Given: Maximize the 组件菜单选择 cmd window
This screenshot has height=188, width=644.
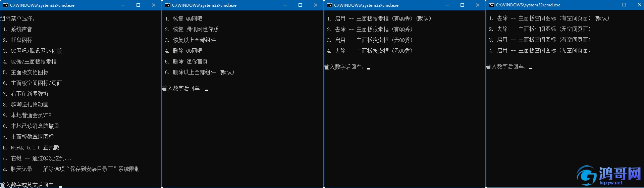Looking at the screenshot, I should 138,5.
